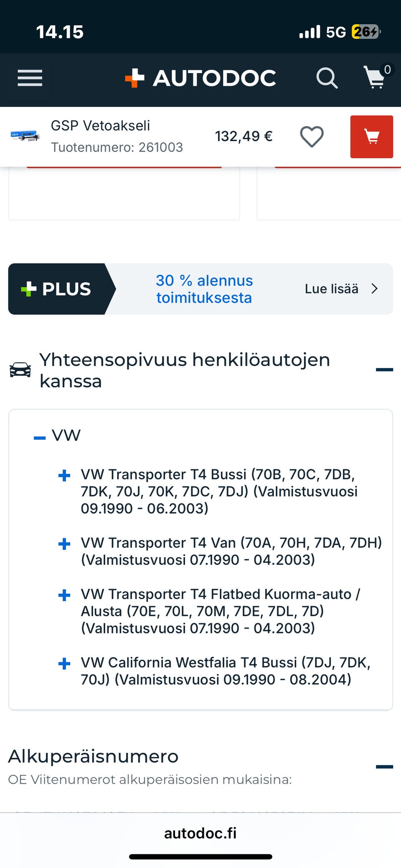Collapse the Alkuperäisnumero section

(x=384, y=767)
